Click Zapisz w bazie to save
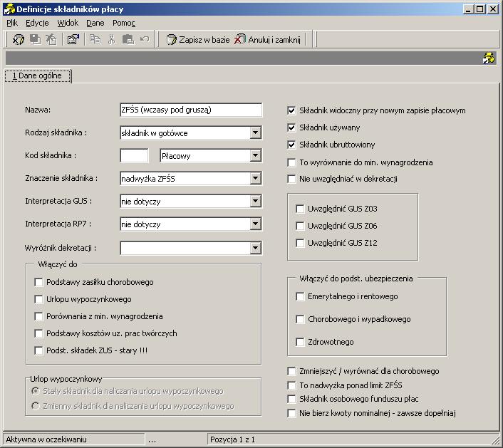503x448 pixels. (x=197, y=40)
